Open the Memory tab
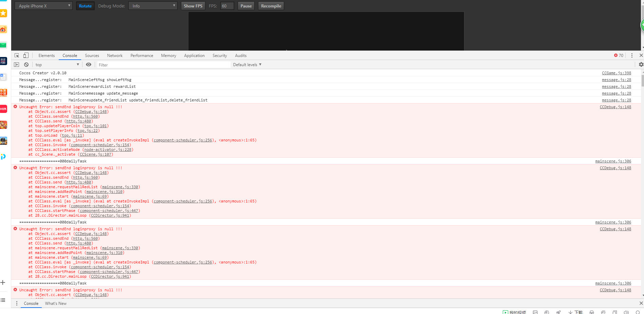The image size is (644, 314). (169, 56)
